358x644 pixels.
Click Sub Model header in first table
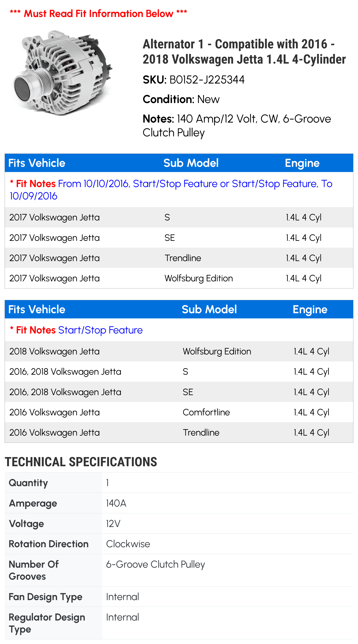191,163
